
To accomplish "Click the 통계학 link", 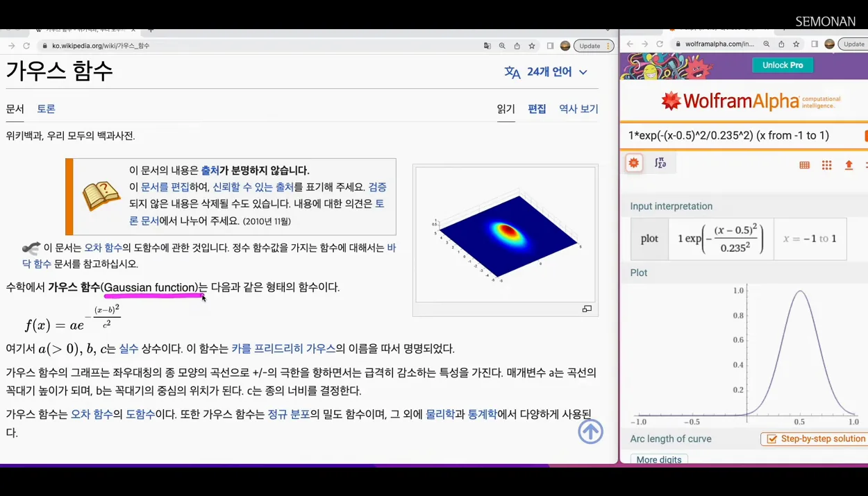I will (483, 414).
